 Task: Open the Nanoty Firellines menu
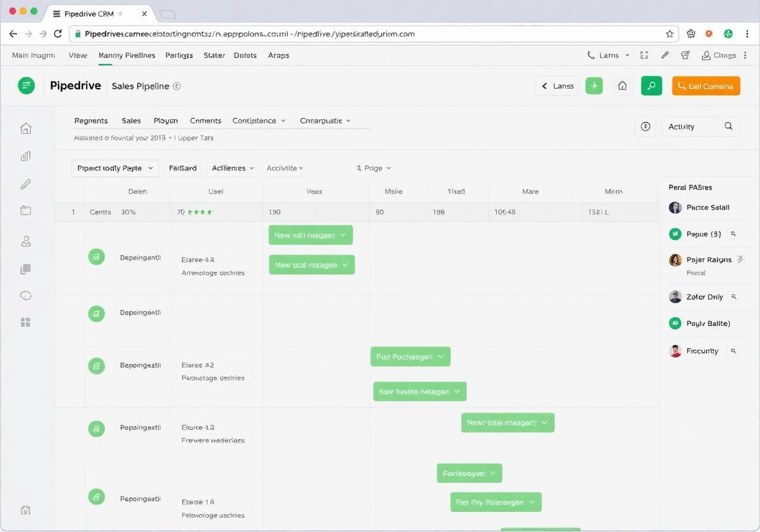126,55
